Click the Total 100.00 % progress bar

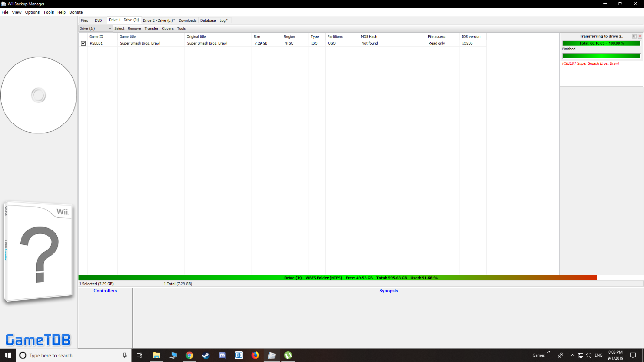click(601, 43)
